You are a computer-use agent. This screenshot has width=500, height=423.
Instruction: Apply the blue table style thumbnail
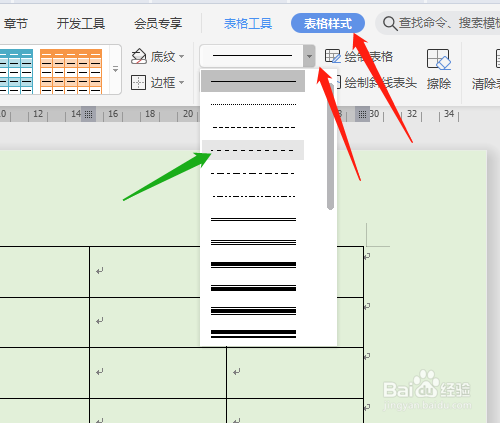click(x=16, y=71)
